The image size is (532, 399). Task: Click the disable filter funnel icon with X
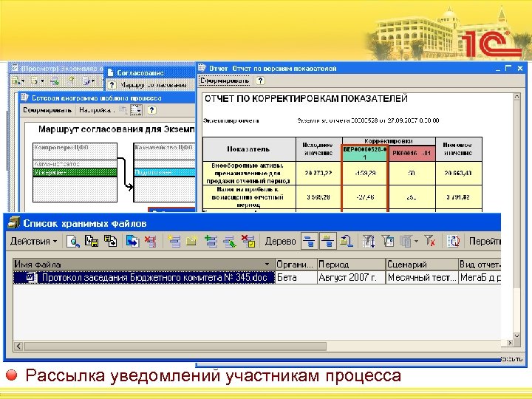coord(430,241)
